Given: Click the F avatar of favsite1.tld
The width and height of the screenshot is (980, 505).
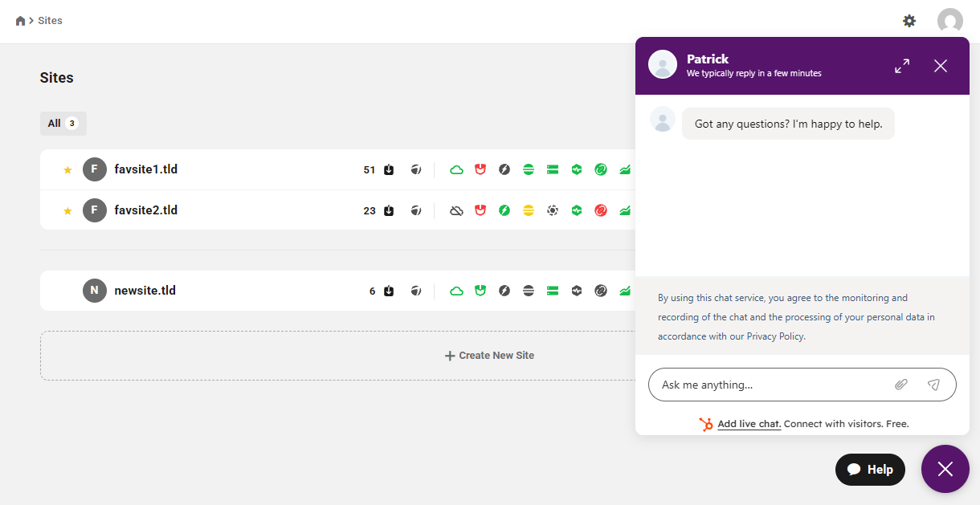Looking at the screenshot, I should 95,169.
